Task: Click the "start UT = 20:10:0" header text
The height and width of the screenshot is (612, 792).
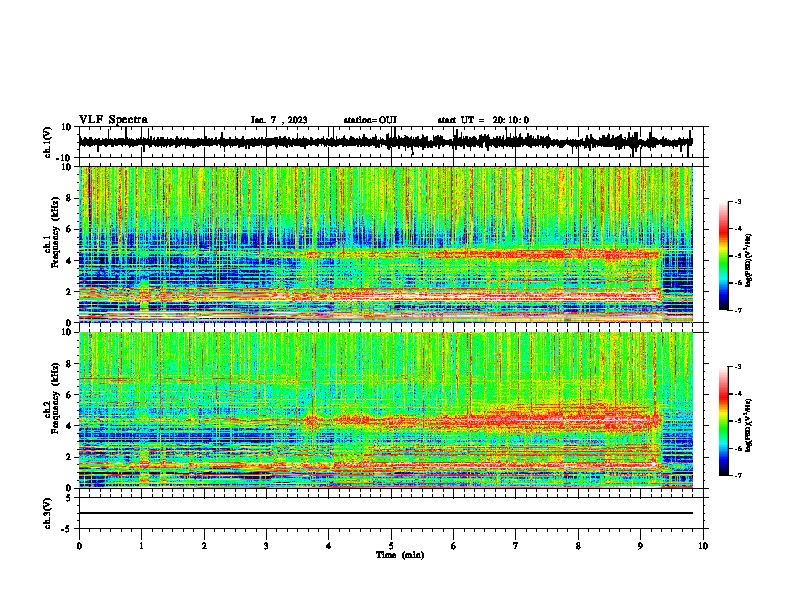Action: coord(483,120)
